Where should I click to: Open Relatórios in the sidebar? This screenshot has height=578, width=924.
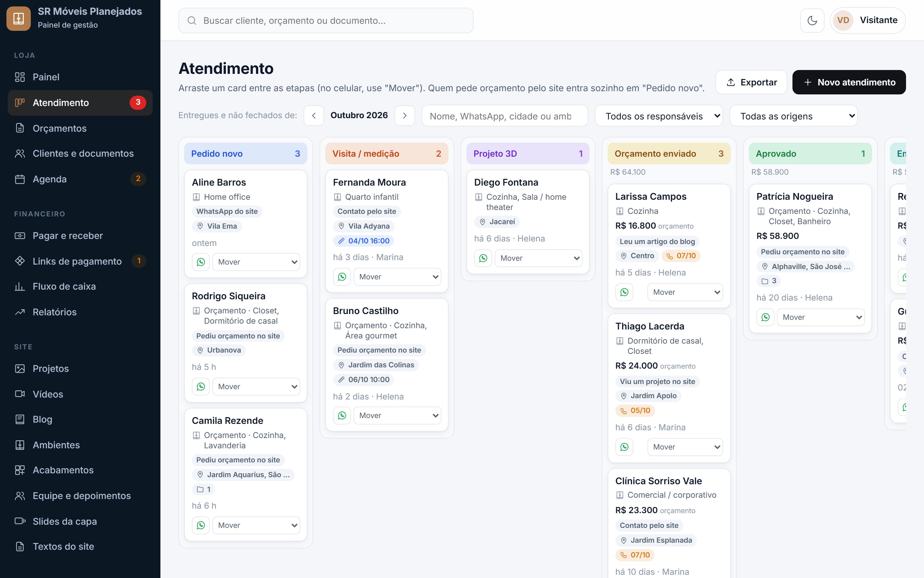click(x=80, y=312)
